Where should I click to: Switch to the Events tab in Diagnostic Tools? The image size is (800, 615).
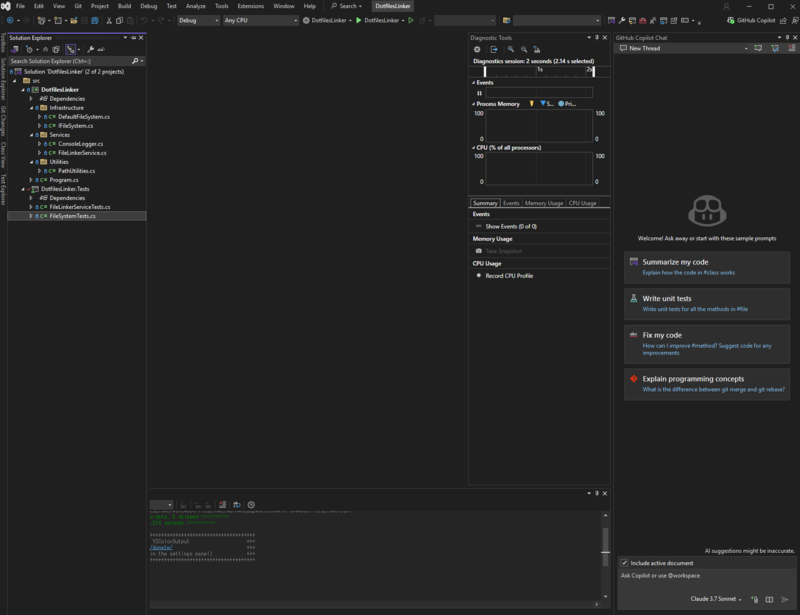coord(511,203)
